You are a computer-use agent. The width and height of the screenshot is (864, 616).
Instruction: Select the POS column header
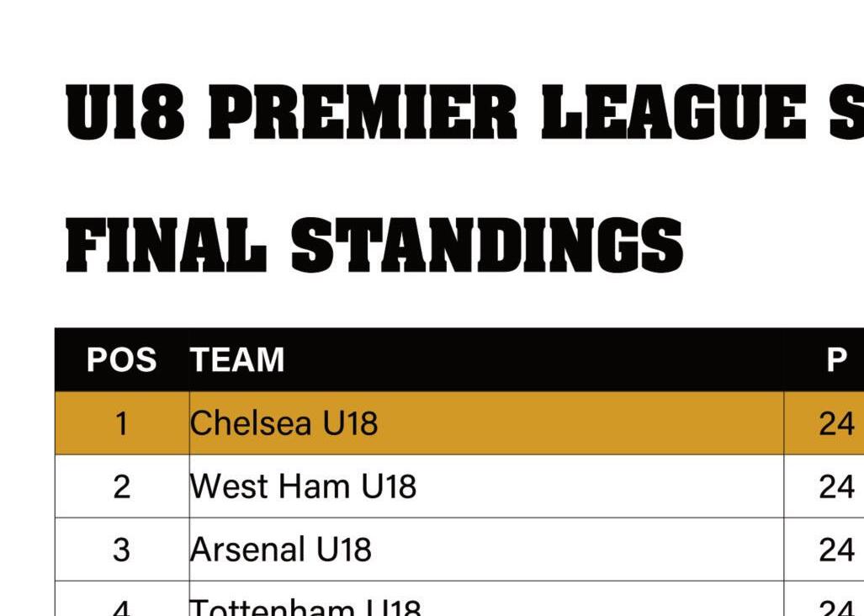pyautogui.click(x=122, y=360)
